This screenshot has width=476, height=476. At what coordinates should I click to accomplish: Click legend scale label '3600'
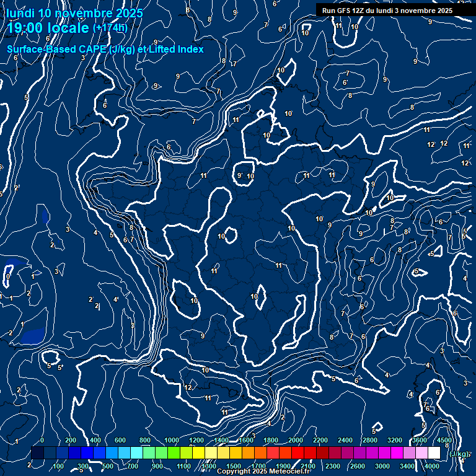(x=420, y=440)
